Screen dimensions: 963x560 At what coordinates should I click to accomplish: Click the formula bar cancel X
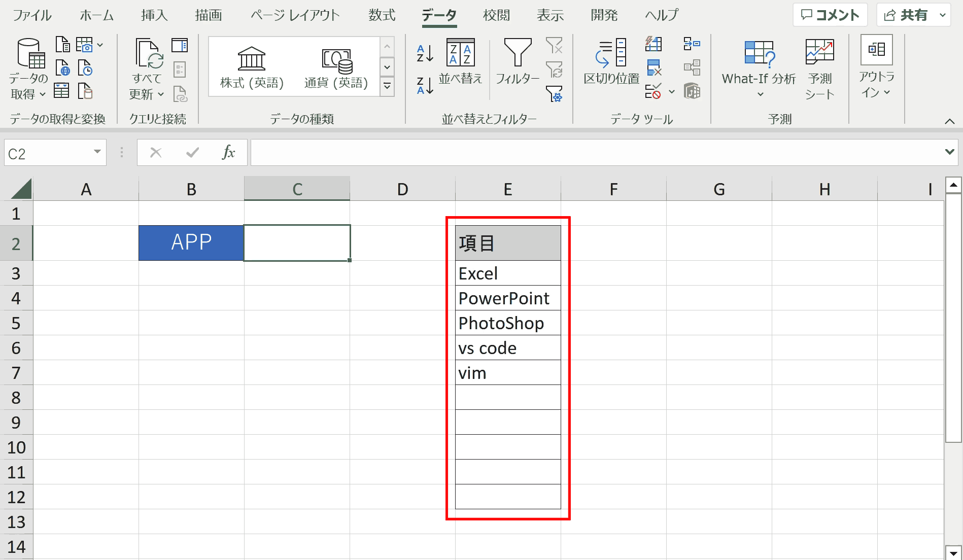(156, 152)
